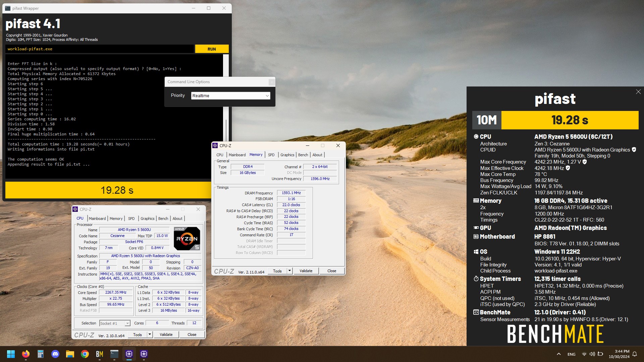Viewport: 644px width, 362px height.
Task: Click the GPU section icon
Action: (476, 228)
